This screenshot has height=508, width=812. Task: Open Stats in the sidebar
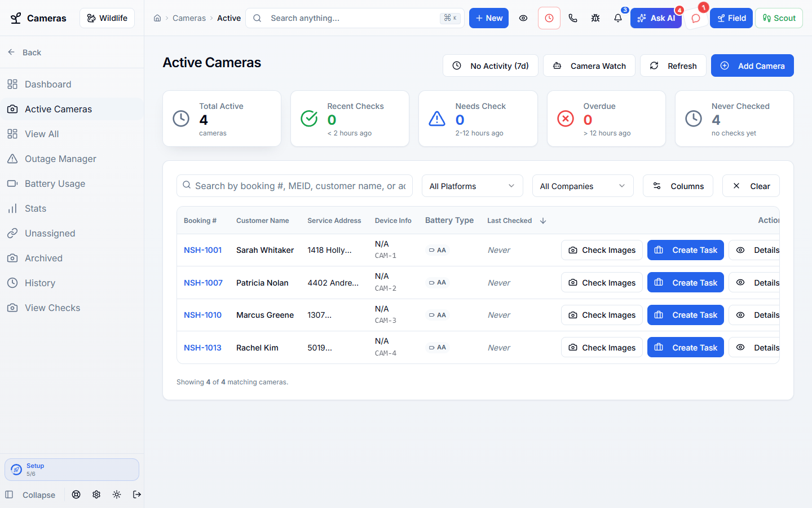click(72, 208)
